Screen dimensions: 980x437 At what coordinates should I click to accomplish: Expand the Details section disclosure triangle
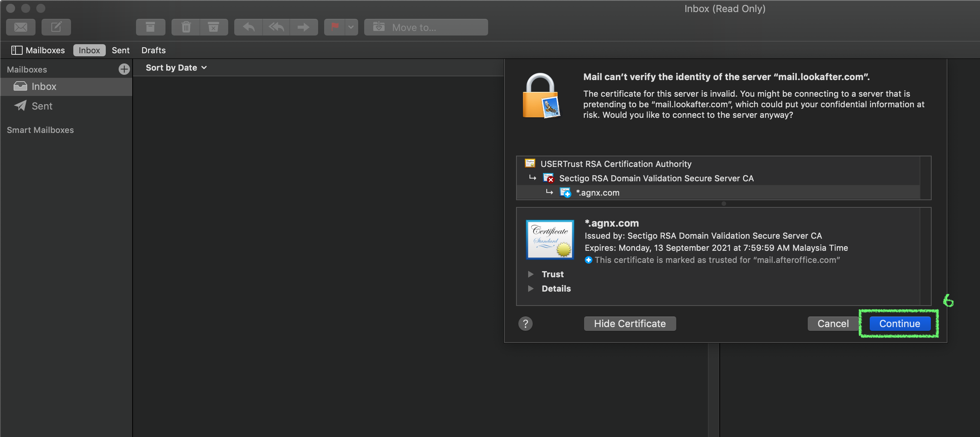[x=531, y=288]
